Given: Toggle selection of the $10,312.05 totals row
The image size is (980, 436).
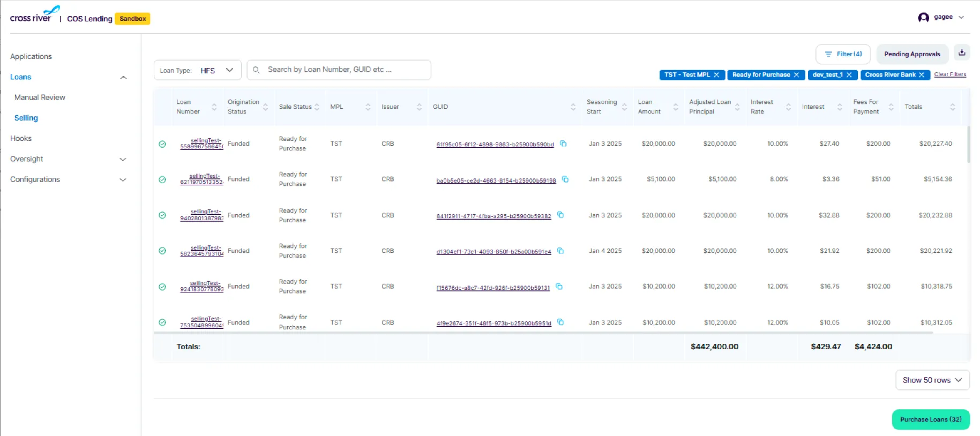Looking at the screenshot, I should [x=162, y=322].
